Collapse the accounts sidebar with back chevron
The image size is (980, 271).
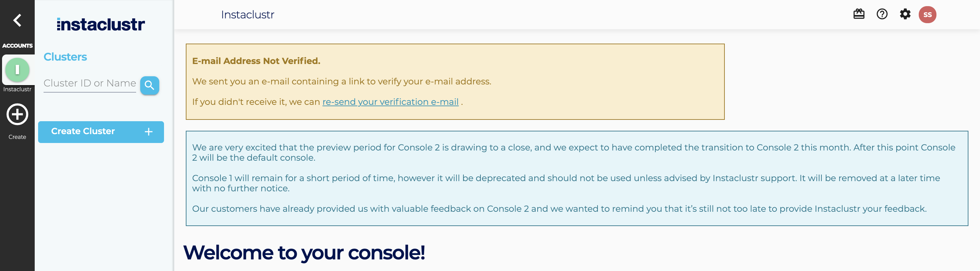pyautogui.click(x=17, y=20)
